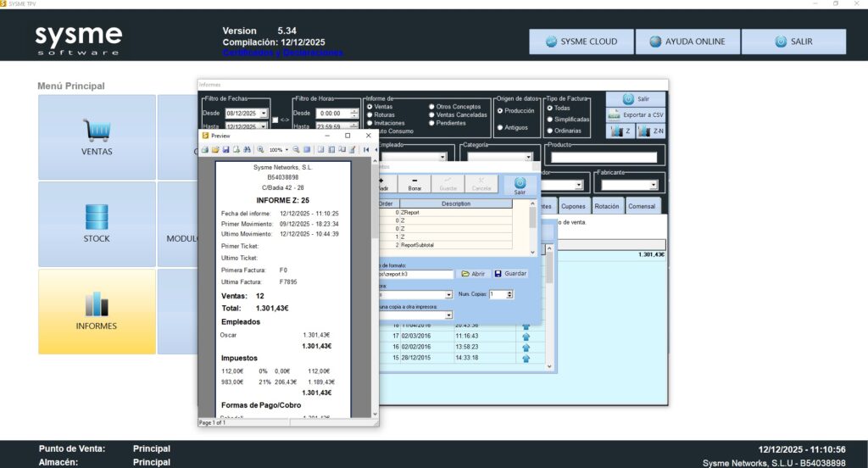868x468 pixels.
Task: Switch to the Cupones tab
Action: (573, 206)
